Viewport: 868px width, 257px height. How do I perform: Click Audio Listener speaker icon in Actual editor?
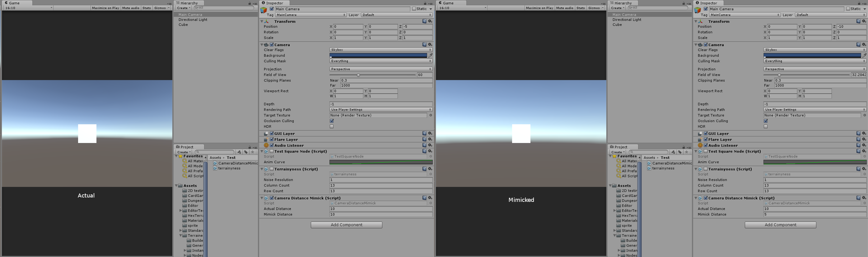pyautogui.click(x=266, y=145)
